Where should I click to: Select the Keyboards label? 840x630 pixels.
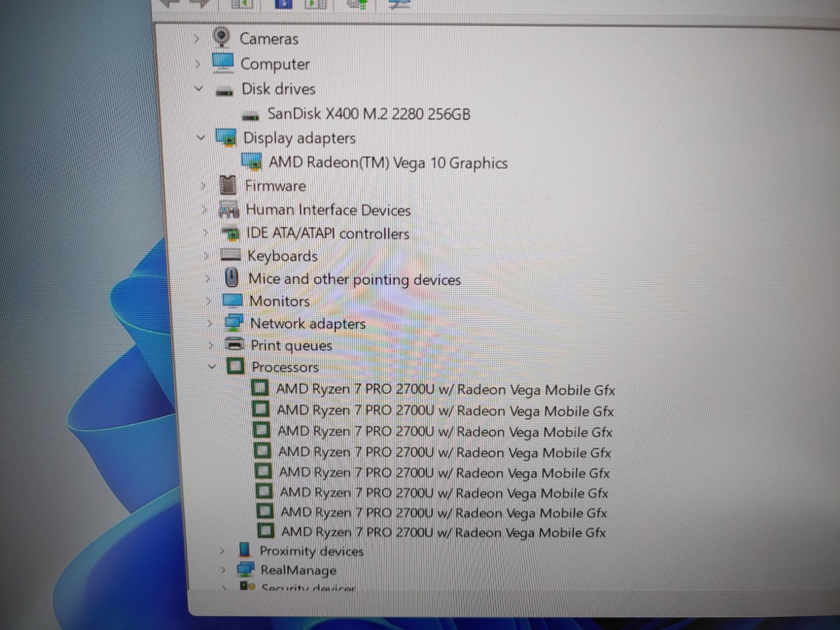pyautogui.click(x=283, y=256)
